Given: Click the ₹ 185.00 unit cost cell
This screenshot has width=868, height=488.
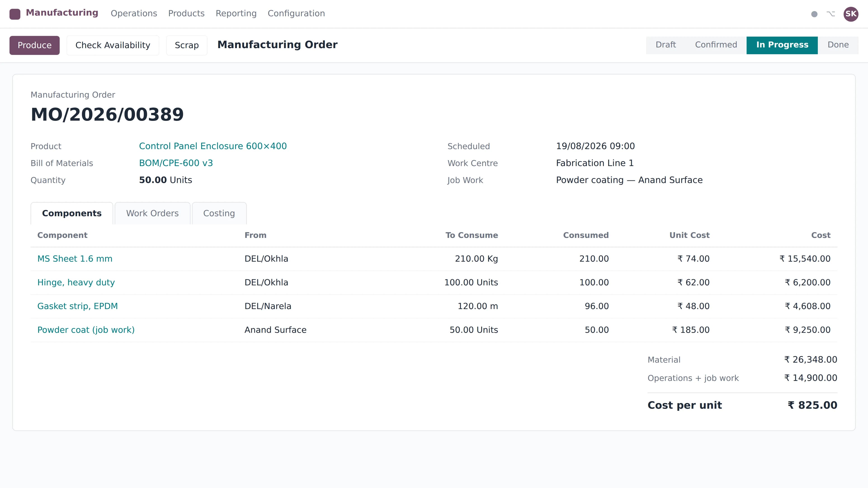Looking at the screenshot, I should (690, 330).
